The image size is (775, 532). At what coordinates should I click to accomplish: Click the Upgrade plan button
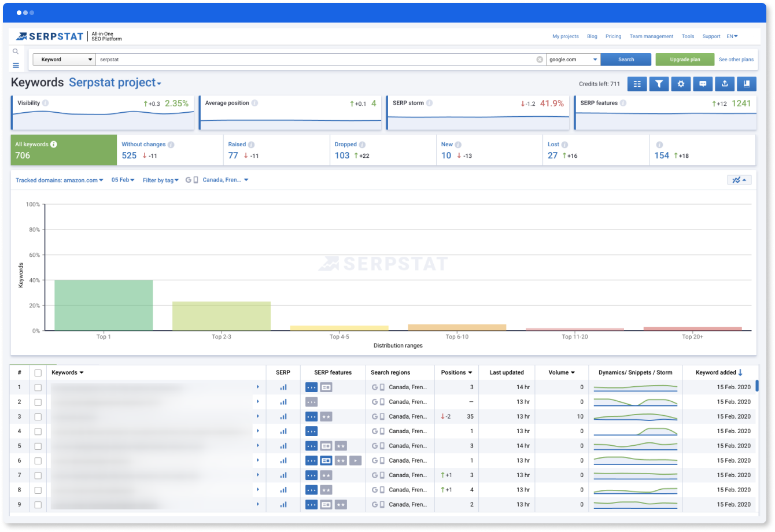coord(685,60)
